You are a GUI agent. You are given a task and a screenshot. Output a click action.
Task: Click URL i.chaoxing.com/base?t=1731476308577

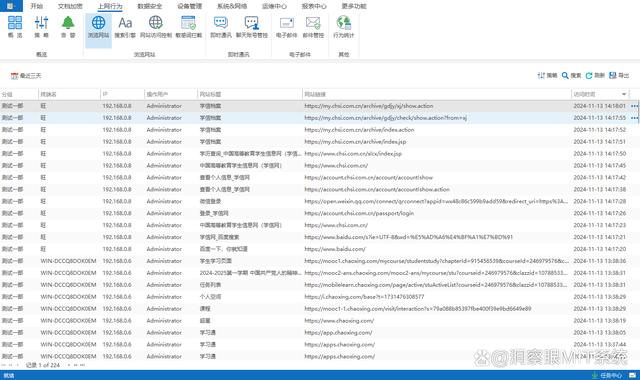pos(364,297)
